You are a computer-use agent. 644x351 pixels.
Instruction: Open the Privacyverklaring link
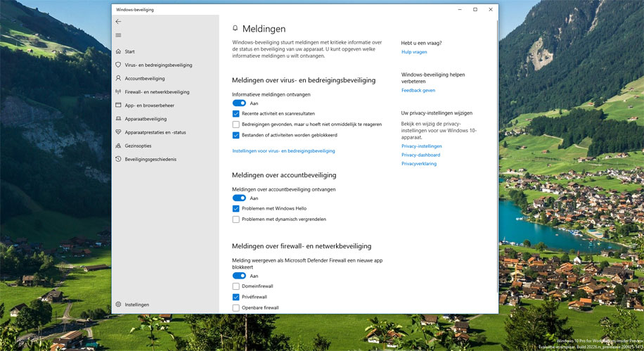[x=419, y=164]
